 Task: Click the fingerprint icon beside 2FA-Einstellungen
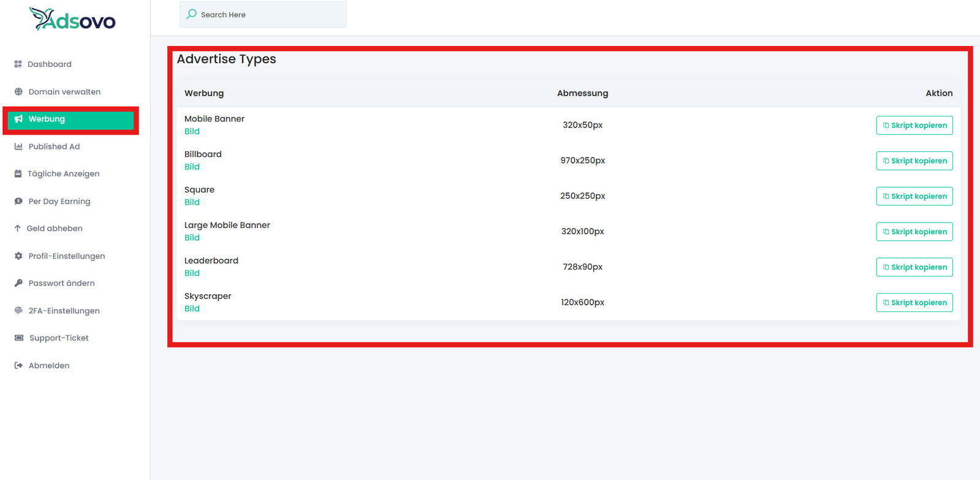point(18,311)
